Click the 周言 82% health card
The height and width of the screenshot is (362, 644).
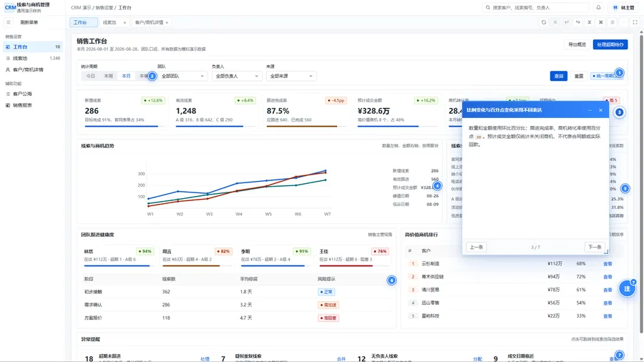(x=197, y=257)
